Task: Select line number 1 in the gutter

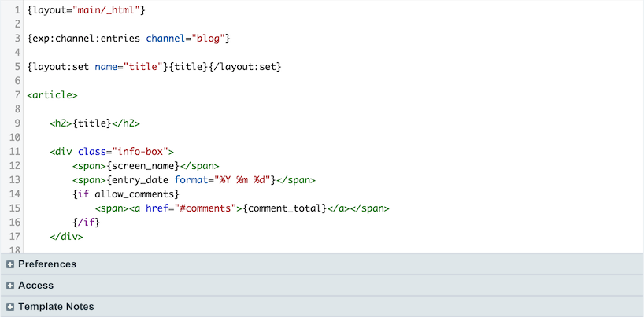Action: click(17, 11)
